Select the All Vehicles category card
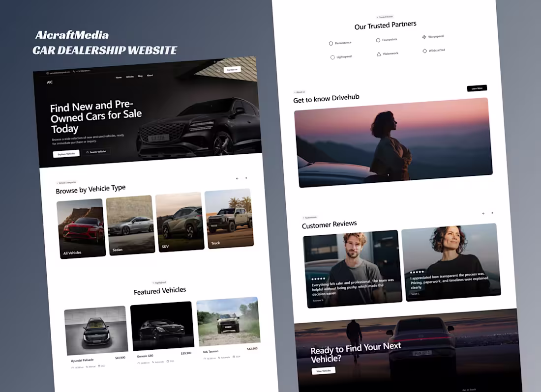 pos(81,229)
